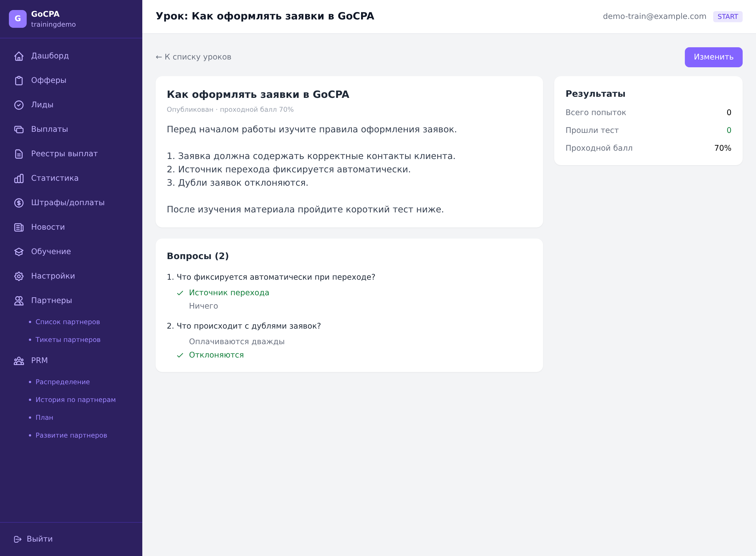Open Список партнеров submenu link

pyautogui.click(x=68, y=322)
